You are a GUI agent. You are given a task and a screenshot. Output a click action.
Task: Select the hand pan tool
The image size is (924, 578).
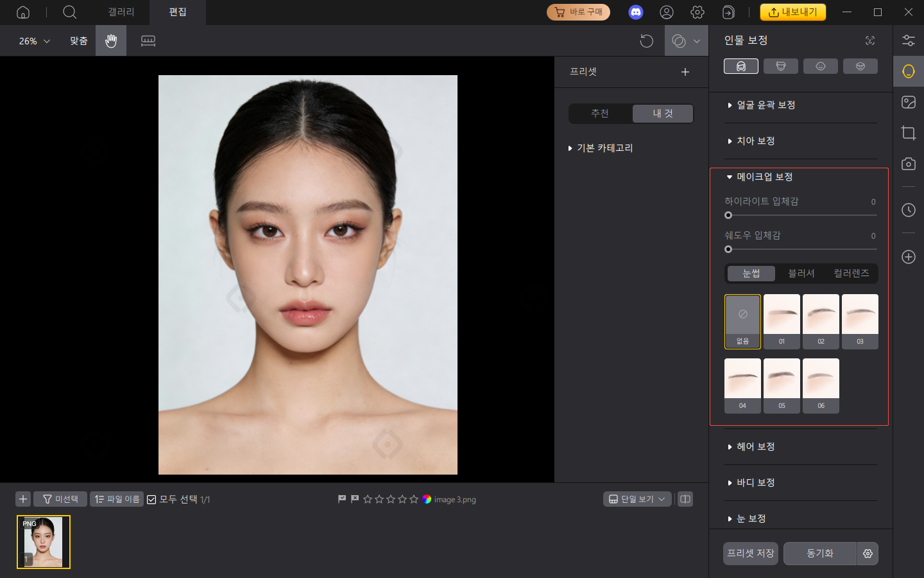111,40
